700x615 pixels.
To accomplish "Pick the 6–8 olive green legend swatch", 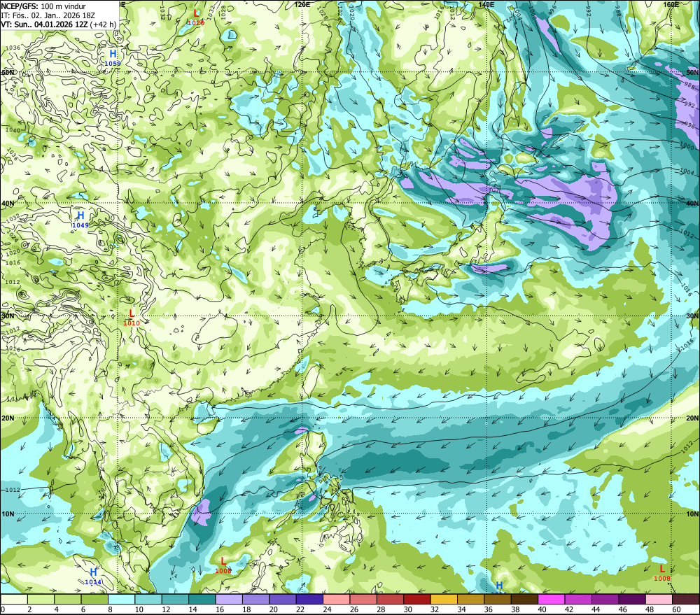I will coord(94,599).
